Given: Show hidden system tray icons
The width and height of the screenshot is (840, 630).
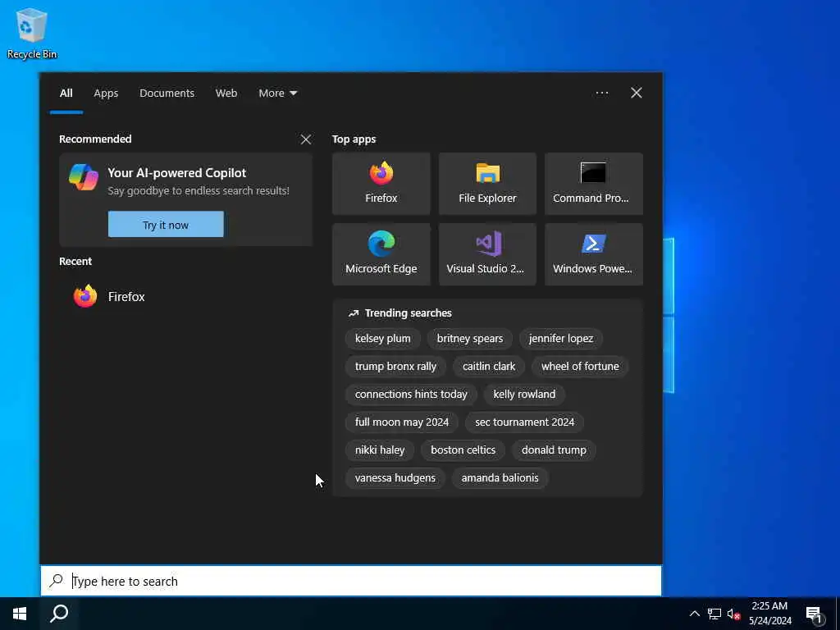Looking at the screenshot, I should point(694,614).
